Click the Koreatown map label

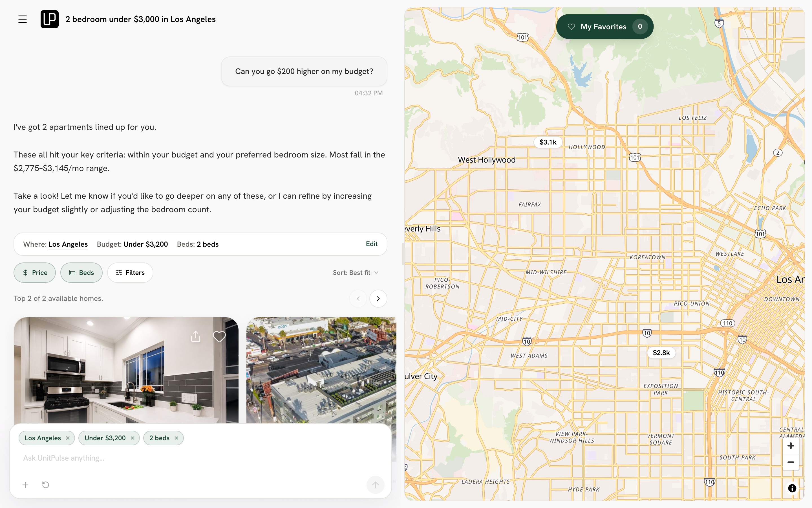click(x=647, y=257)
